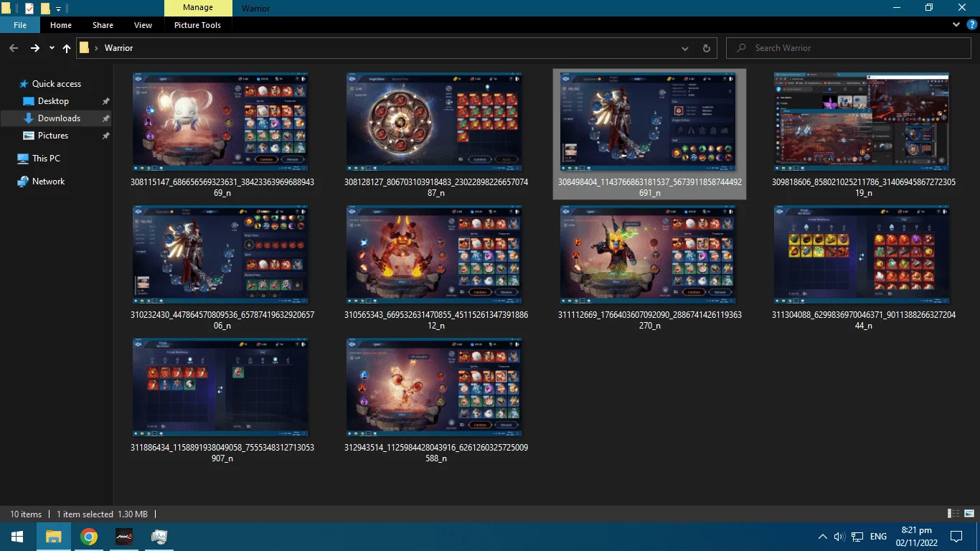Select the Manage contextual tab
This screenshot has width=980, height=551.
click(x=198, y=8)
